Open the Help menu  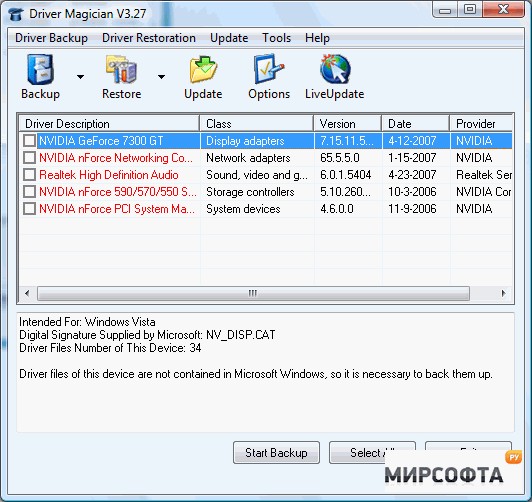coord(317,38)
